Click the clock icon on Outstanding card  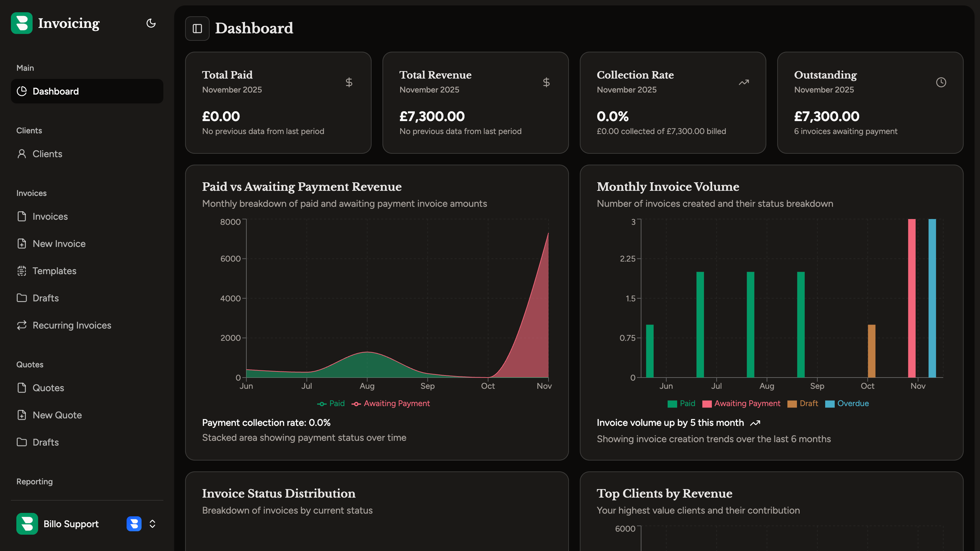point(941,82)
